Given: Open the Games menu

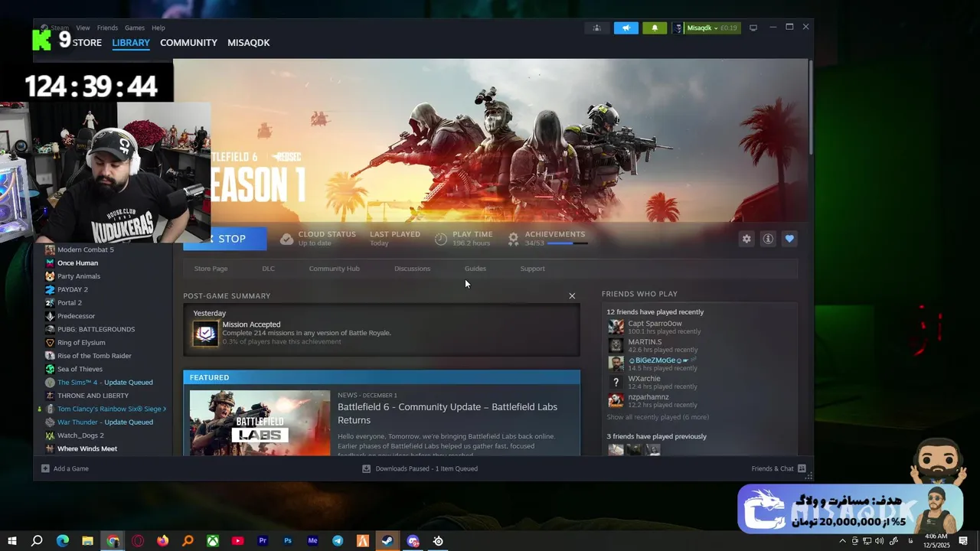Looking at the screenshot, I should tap(135, 28).
